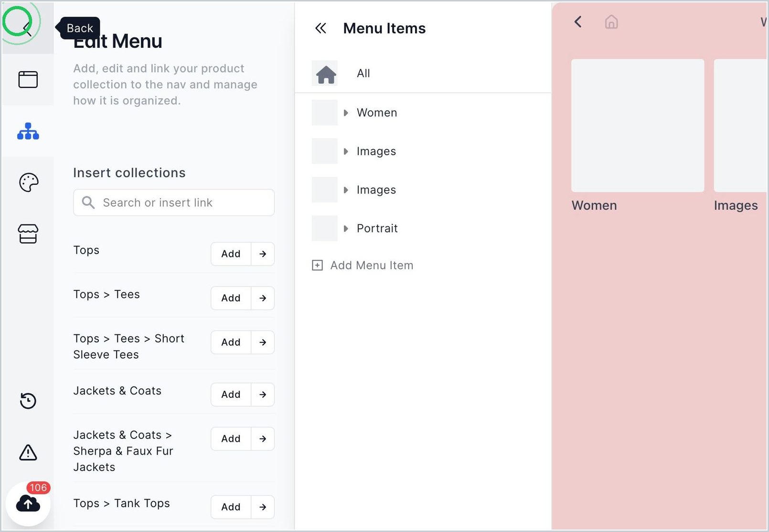This screenshot has height=532, width=769.
Task: Expand the first Images menu item
Action: coord(346,151)
